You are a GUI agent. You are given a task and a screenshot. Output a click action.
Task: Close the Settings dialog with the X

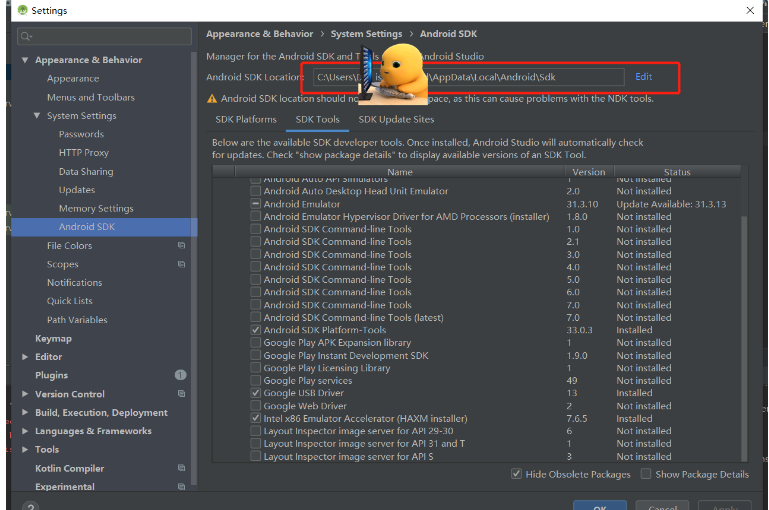pos(750,10)
